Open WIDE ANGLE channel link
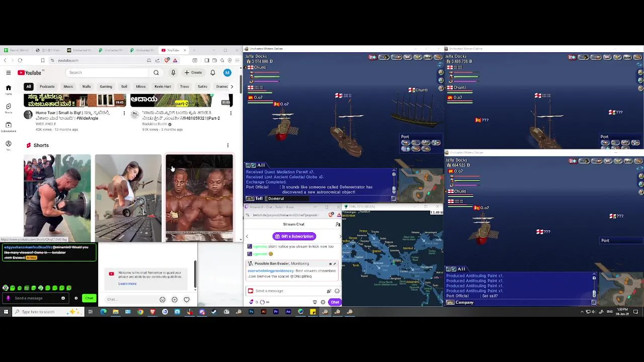This screenshot has width=644, height=362. [46, 124]
